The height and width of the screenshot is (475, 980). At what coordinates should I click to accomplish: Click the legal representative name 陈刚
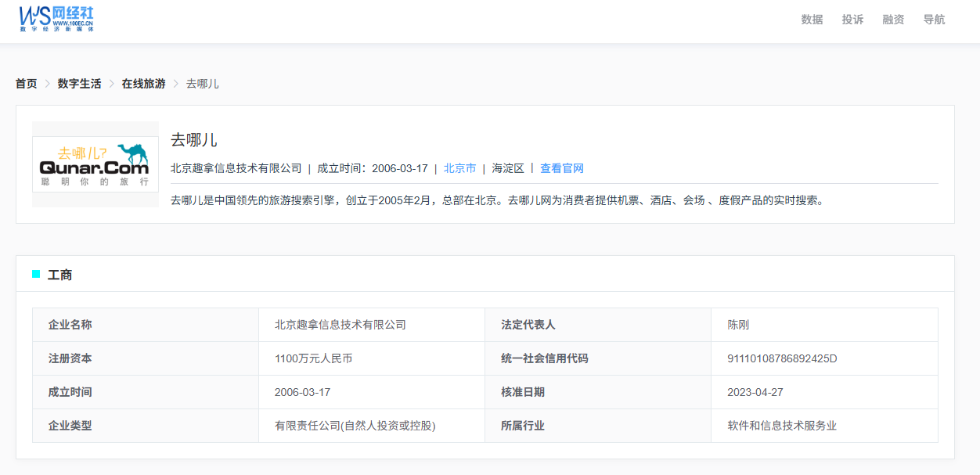pyautogui.click(x=738, y=325)
